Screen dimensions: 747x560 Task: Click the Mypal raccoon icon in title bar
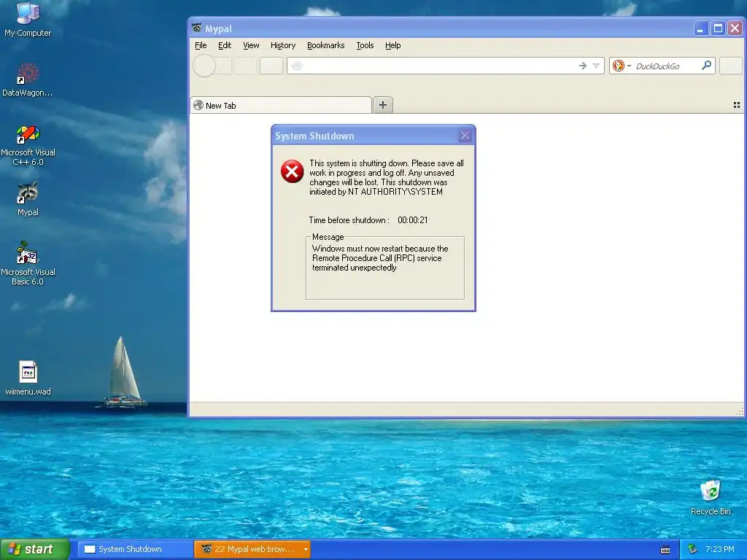pyautogui.click(x=196, y=28)
